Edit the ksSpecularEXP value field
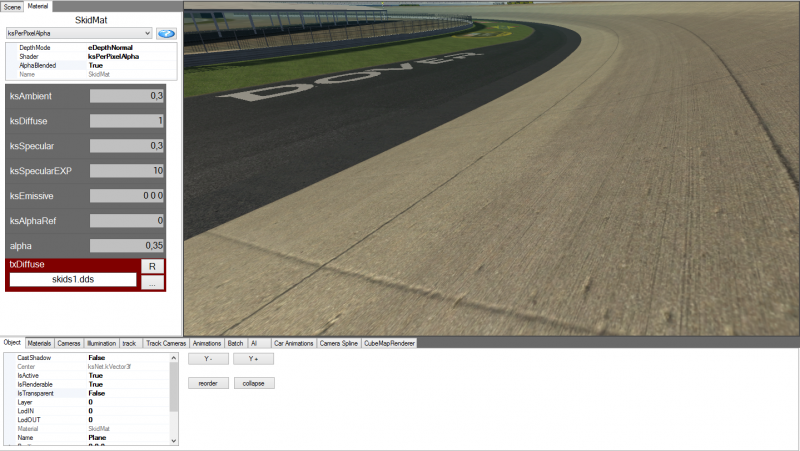 click(x=127, y=171)
